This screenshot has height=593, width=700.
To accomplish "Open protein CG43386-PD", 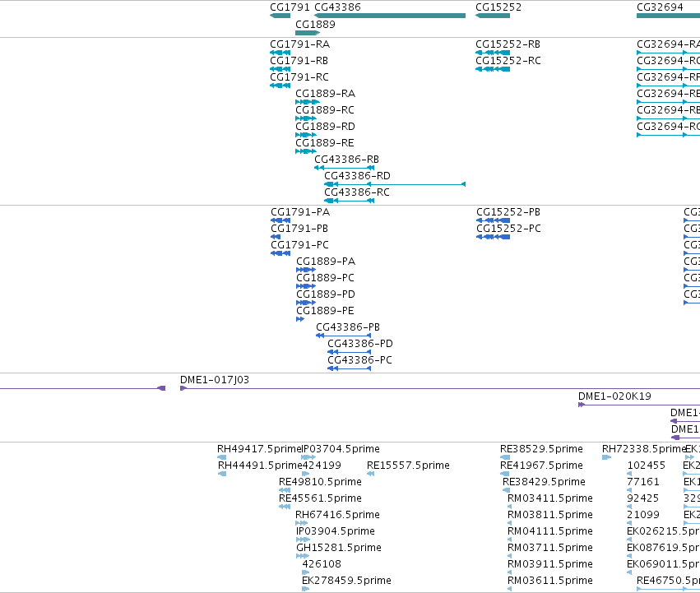I will (x=359, y=344).
